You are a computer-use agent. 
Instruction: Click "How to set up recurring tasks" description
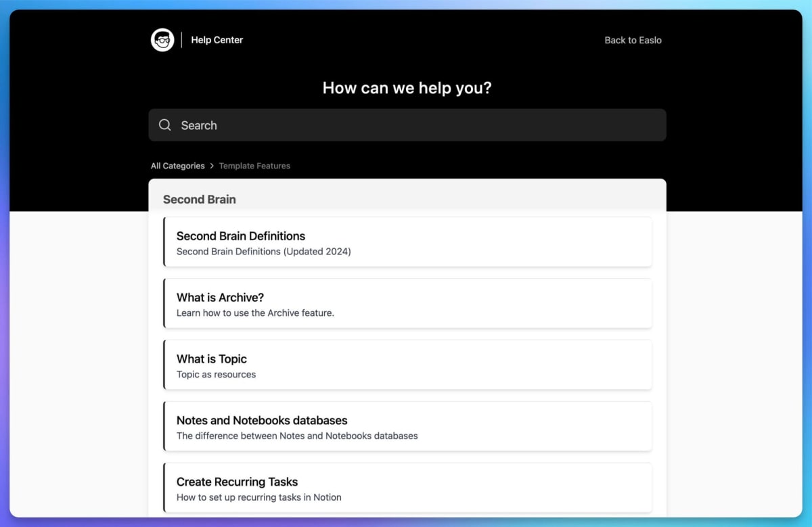[258, 498]
